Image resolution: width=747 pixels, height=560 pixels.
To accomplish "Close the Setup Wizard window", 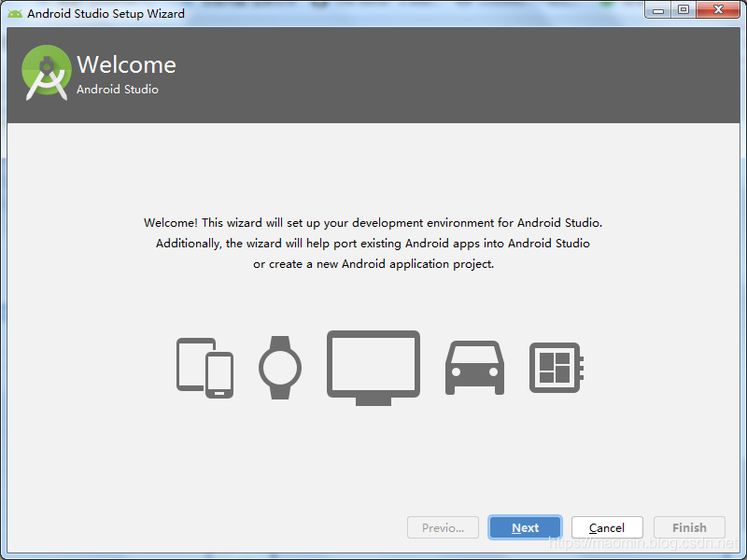I will (x=718, y=9).
